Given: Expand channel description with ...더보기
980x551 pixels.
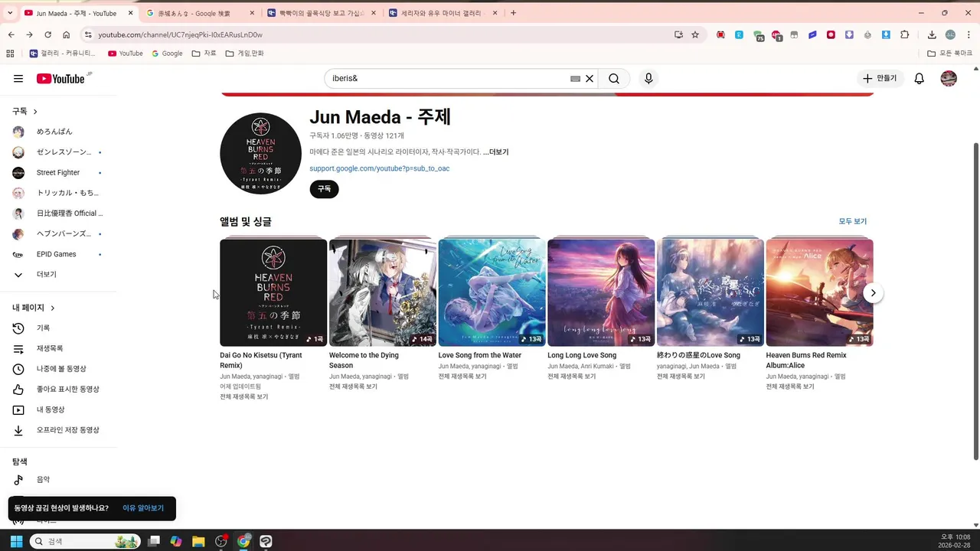Looking at the screenshot, I should (x=496, y=152).
